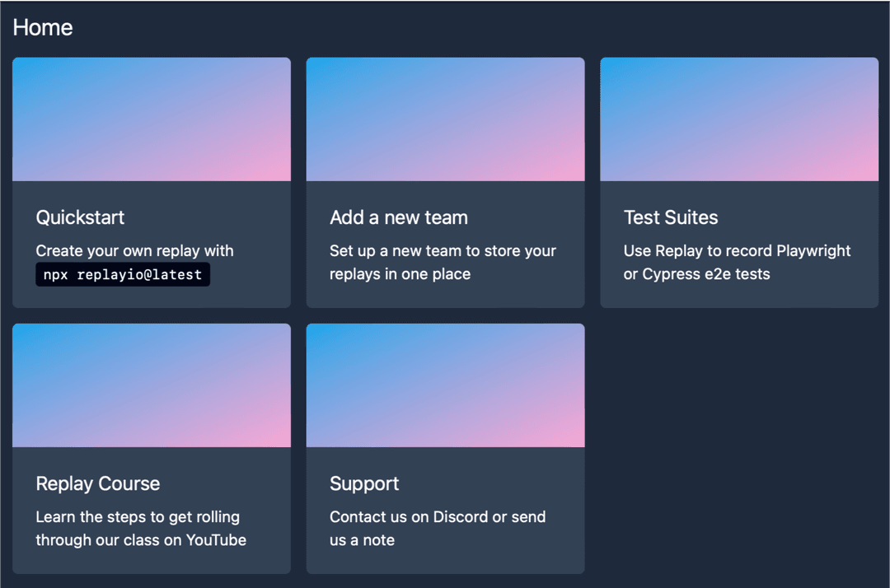The width and height of the screenshot is (890, 588).
Task: Click the Home heading
Action: pyautogui.click(x=42, y=27)
